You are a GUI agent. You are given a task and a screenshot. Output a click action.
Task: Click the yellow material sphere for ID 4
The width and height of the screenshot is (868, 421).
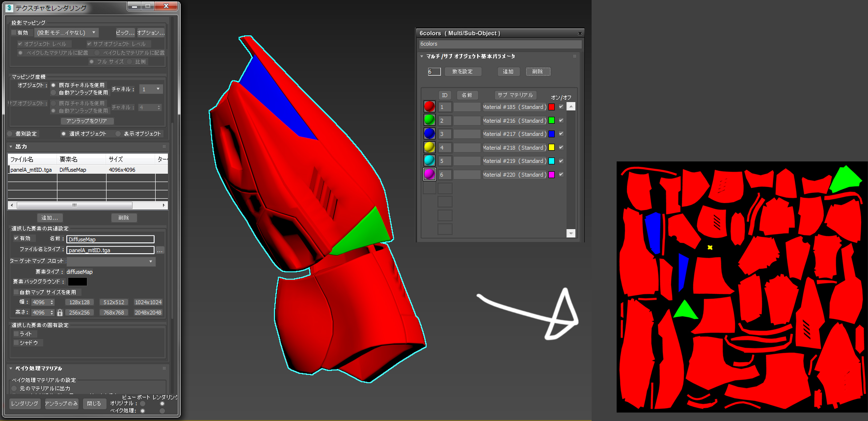click(430, 147)
